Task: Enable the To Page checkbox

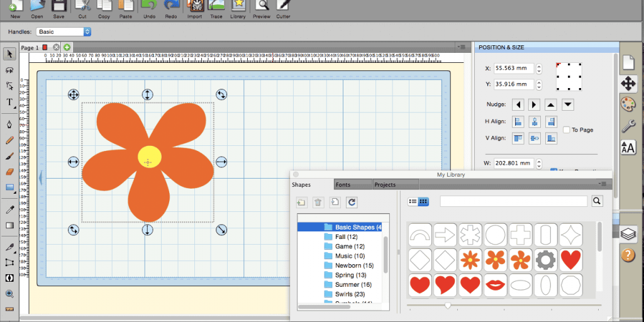Action: click(x=567, y=130)
